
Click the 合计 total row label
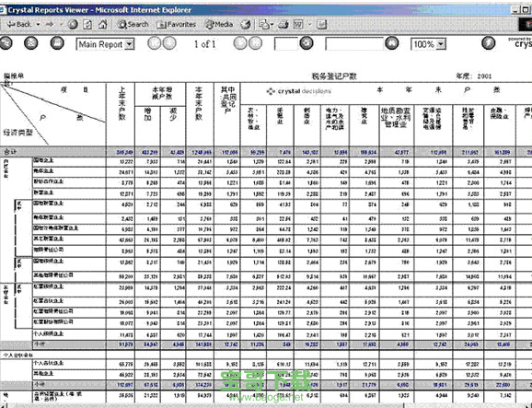tap(9, 151)
